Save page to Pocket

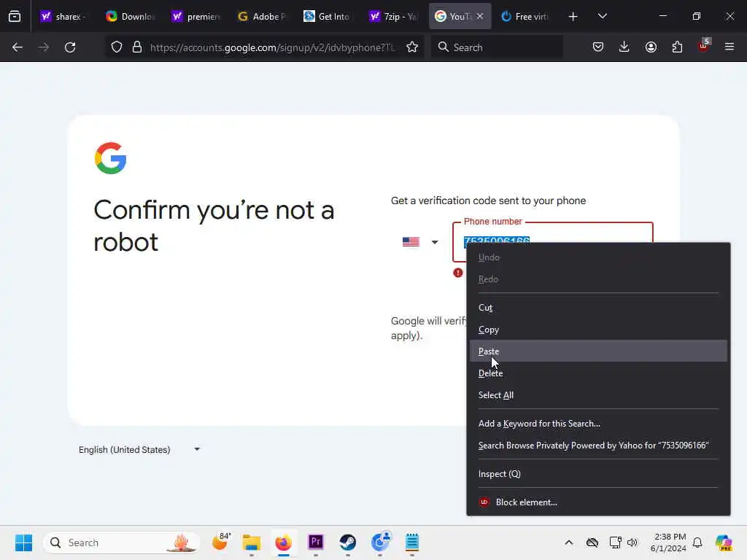coord(598,47)
